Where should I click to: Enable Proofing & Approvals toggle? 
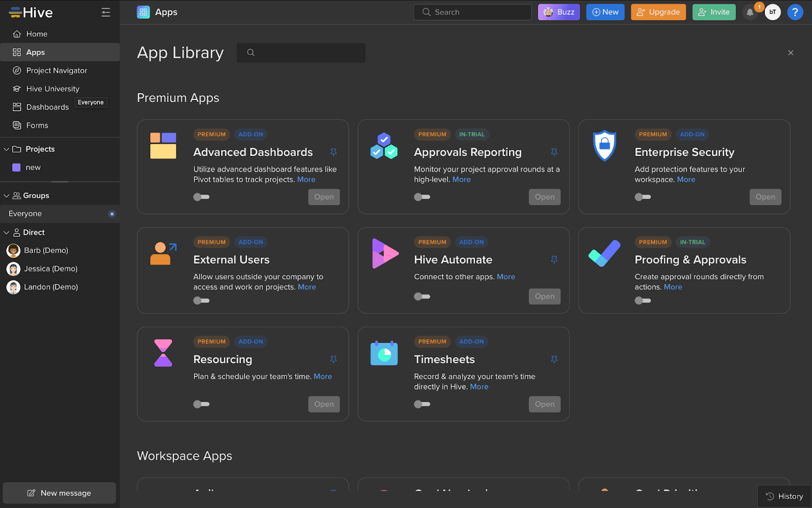[643, 301]
